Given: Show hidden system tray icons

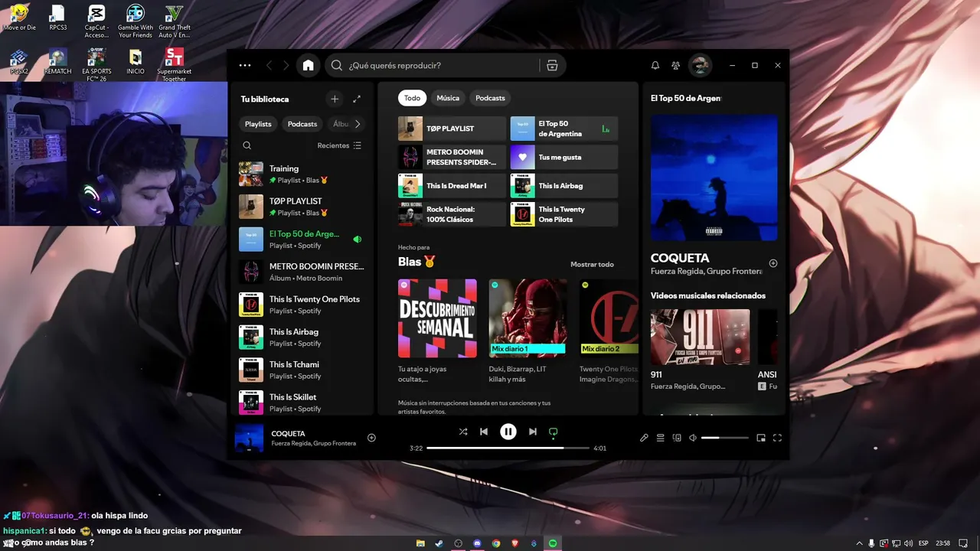Looking at the screenshot, I should 859,543.
